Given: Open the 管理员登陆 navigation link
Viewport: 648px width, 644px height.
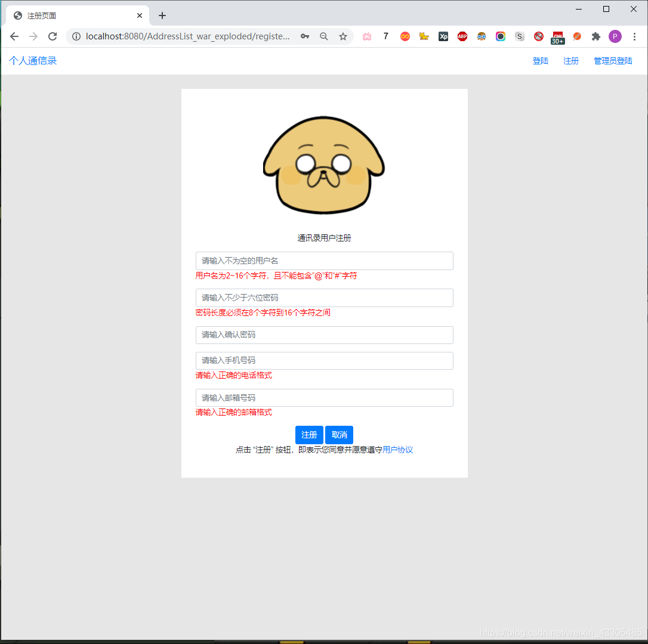Looking at the screenshot, I should point(613,61).
